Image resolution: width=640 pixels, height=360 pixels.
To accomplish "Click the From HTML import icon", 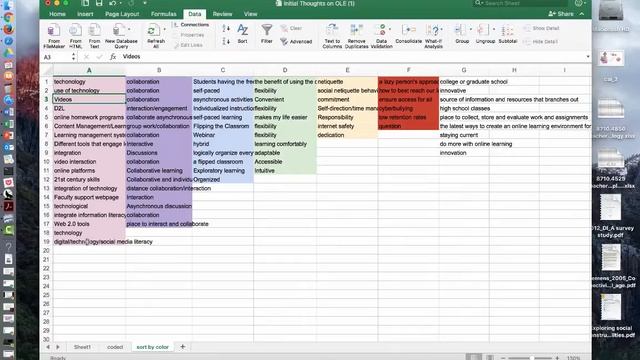I will pyautogui.click(x=75, y=31).
